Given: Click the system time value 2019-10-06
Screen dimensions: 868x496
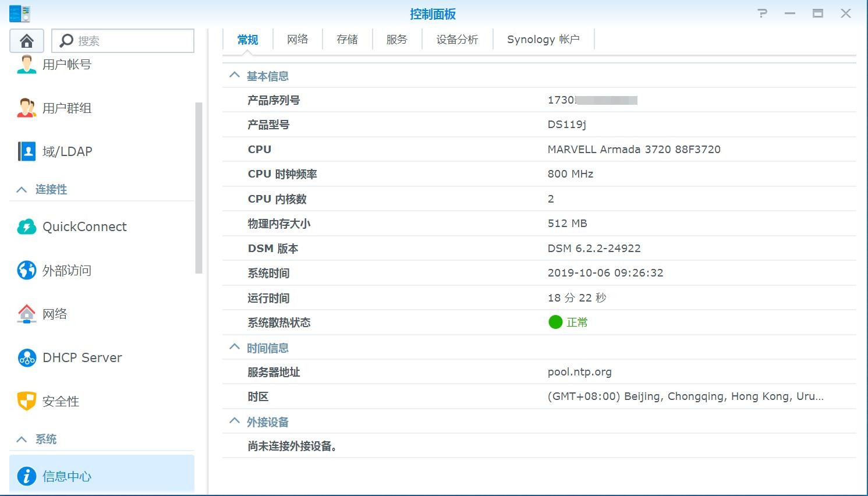Looking at the screenshot, I should (x=605, y=273).
